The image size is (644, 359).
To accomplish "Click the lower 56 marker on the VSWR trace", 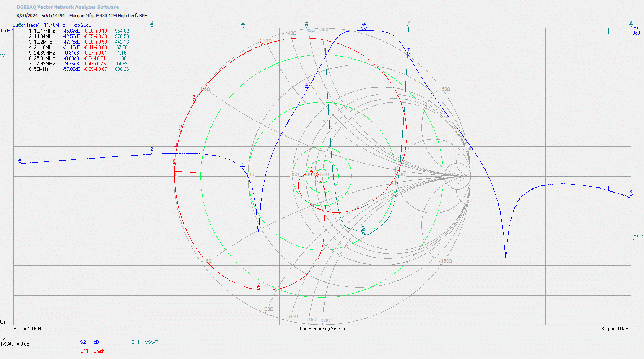I will (x=364, y=231).
